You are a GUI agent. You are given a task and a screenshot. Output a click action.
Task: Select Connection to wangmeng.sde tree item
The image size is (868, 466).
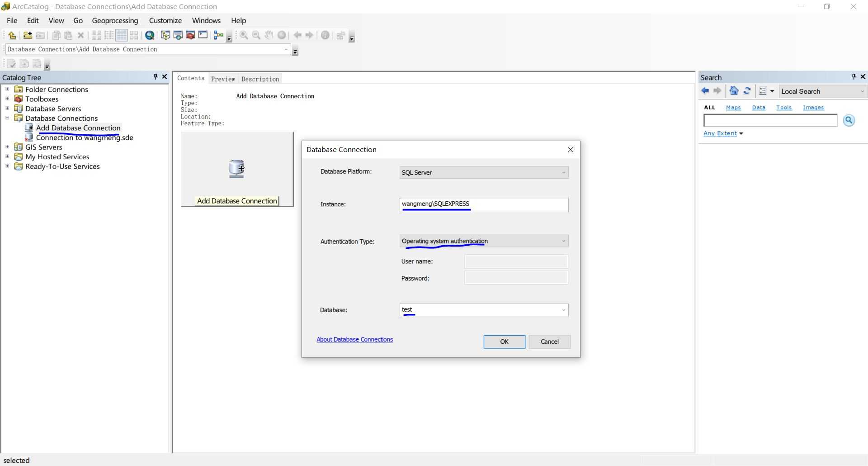click(85, 138)
